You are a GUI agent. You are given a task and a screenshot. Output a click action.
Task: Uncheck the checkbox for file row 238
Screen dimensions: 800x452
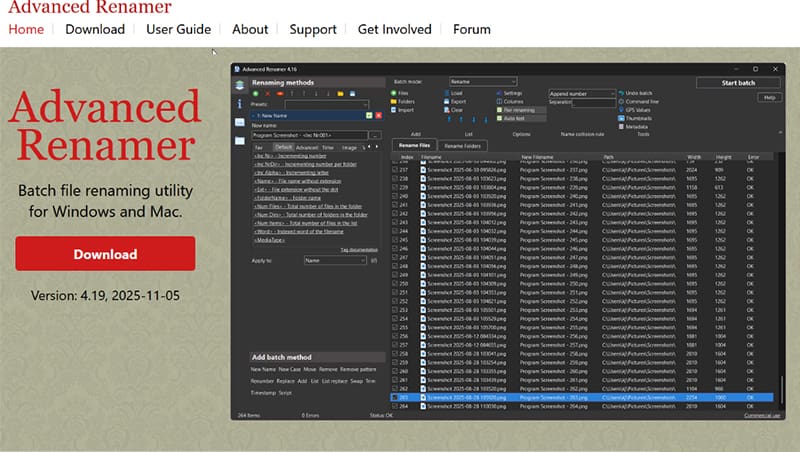click(396, 178)
